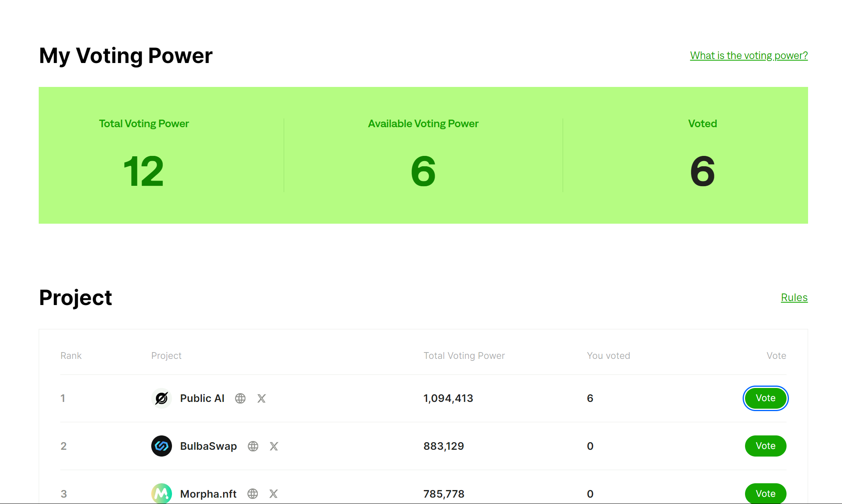
Task: Open 'What is the voting power?' link
Action: [x=749, y=55]
